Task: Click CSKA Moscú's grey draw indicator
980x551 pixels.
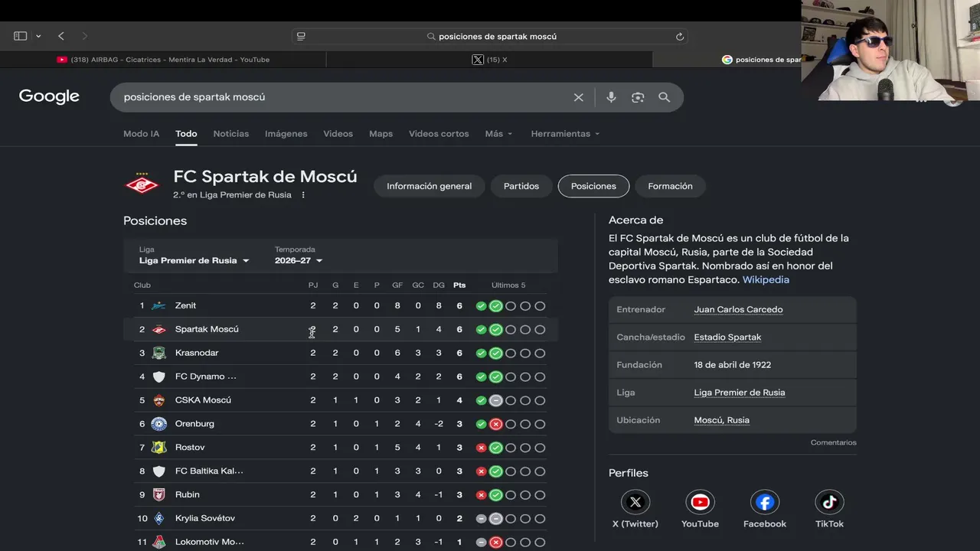Action: click(x=496, y=400)
